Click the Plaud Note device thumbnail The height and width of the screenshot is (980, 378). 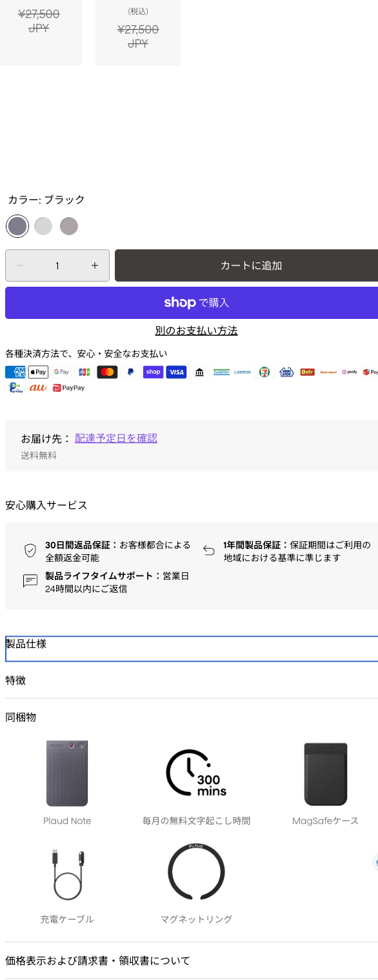(x=67, y=773)
